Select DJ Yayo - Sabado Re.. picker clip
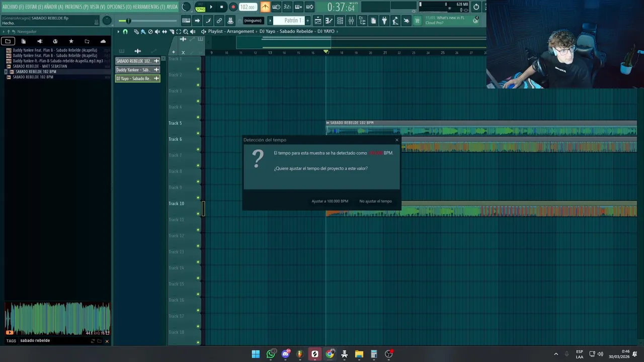The width and height of the screenshot is (644, 362). pos(137,78)
